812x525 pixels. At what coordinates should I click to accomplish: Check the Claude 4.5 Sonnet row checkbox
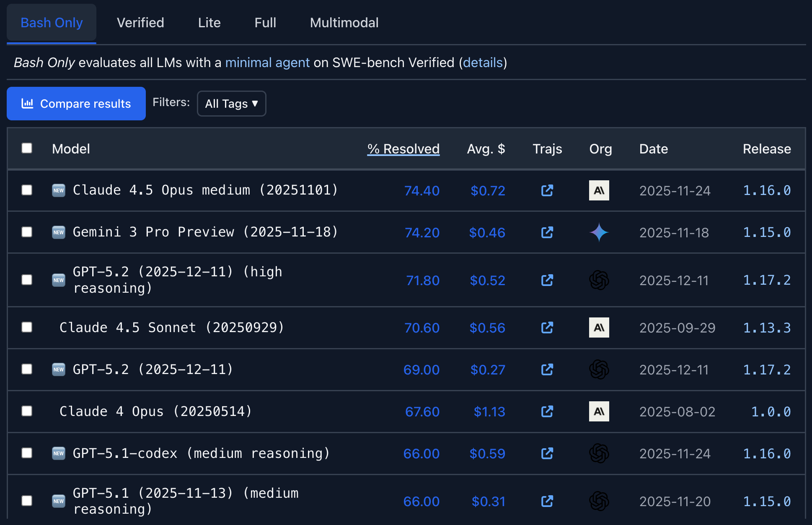(27, 327)
